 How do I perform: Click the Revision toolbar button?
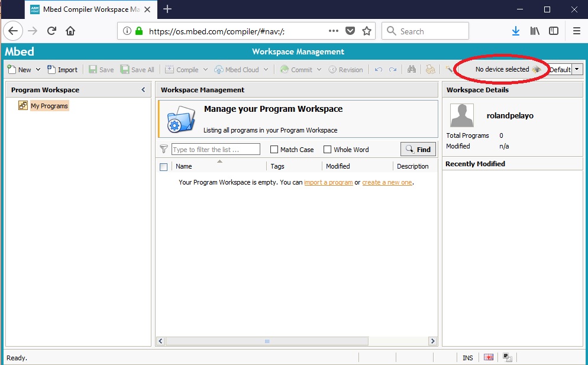click(x=345, y=69)
